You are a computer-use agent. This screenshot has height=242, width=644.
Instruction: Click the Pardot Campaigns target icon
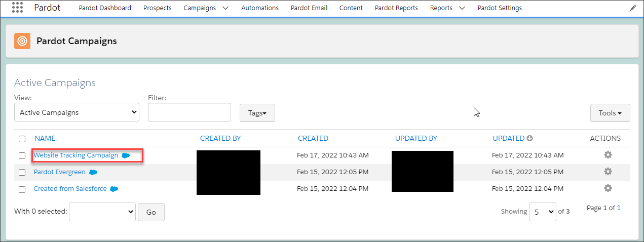click(22, 41)
